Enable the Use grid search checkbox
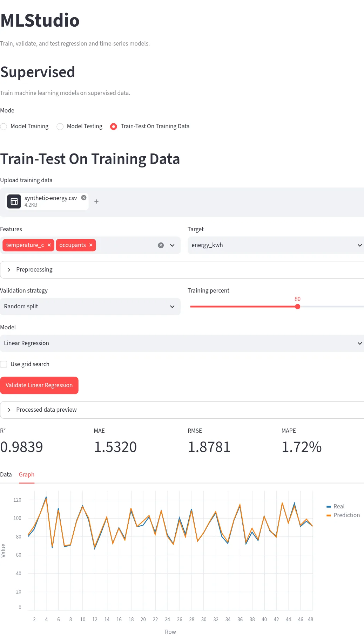The image size is (364, 644). click(4, 364)
